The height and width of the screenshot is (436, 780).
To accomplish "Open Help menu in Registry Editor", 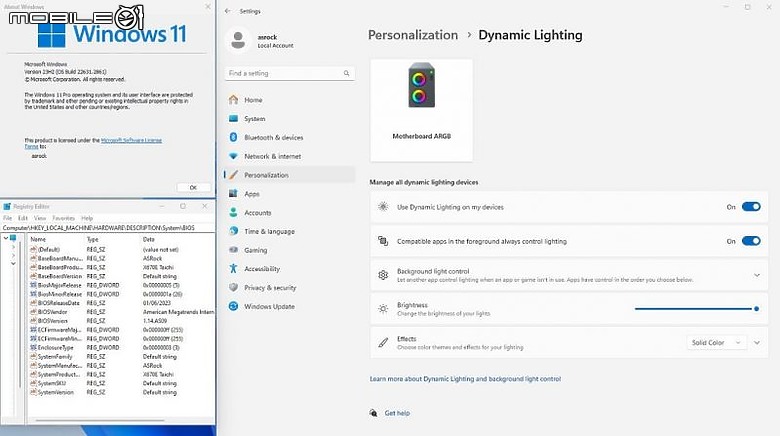I will [x=87, y=218].
